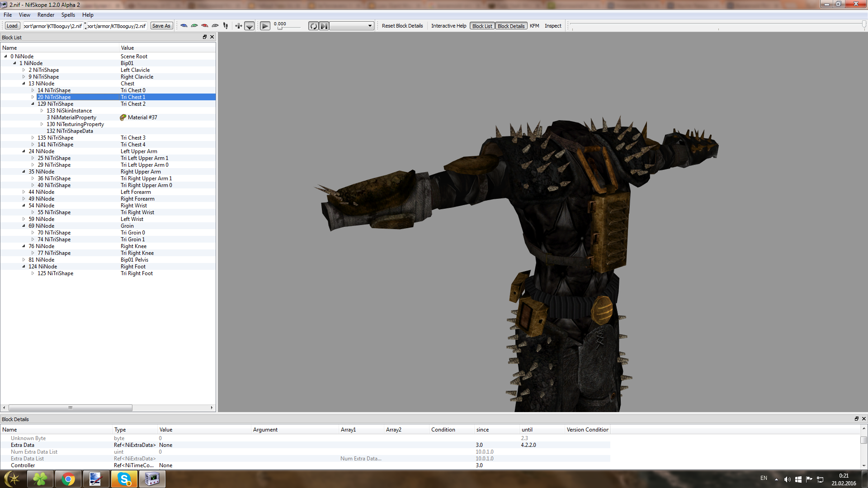
Task: Click the Block List horizontal scrollbar thumb
Action: (x=70, y=408)
